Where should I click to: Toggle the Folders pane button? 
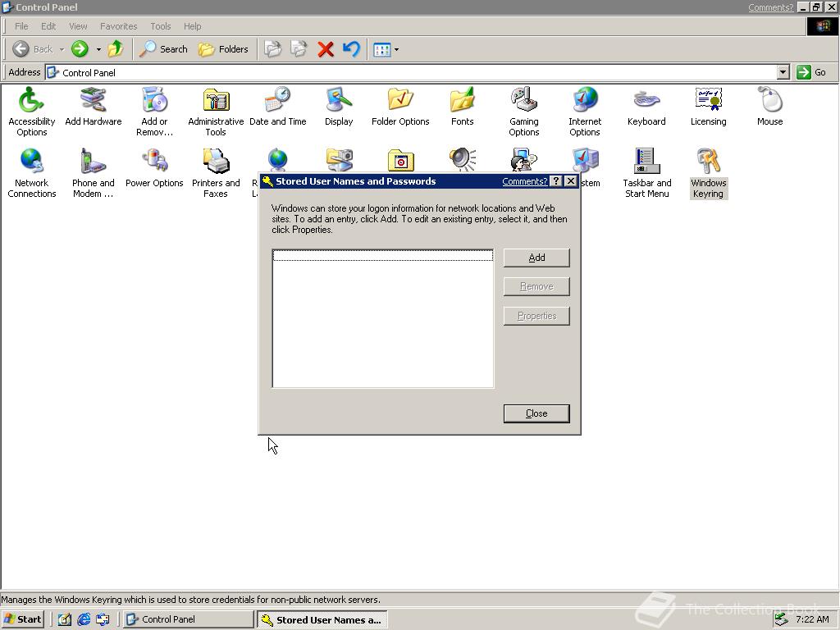click(x=223, y=49)
